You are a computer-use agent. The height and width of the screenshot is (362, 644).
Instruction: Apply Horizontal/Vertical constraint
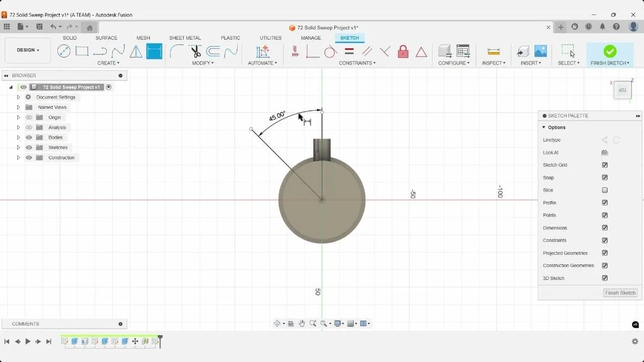295,51
